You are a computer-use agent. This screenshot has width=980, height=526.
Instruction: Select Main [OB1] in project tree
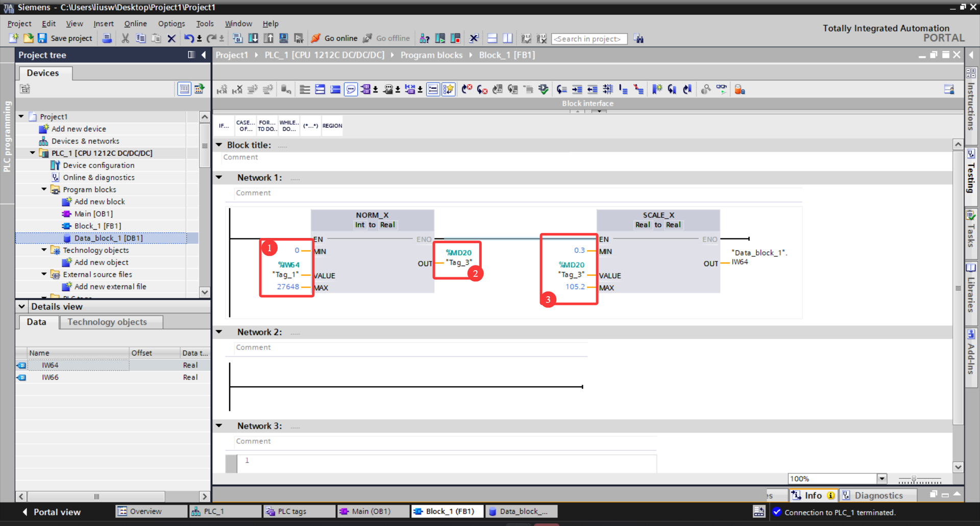pyautogui.click(x=93, y=213)
